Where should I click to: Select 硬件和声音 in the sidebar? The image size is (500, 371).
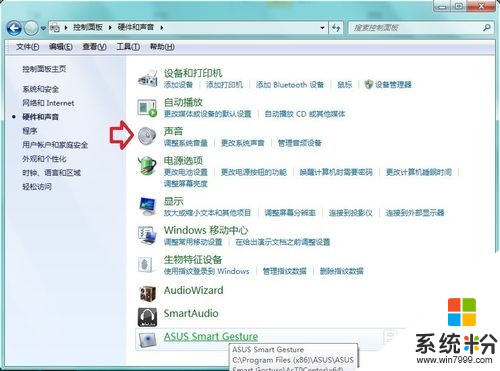[40, 117]
